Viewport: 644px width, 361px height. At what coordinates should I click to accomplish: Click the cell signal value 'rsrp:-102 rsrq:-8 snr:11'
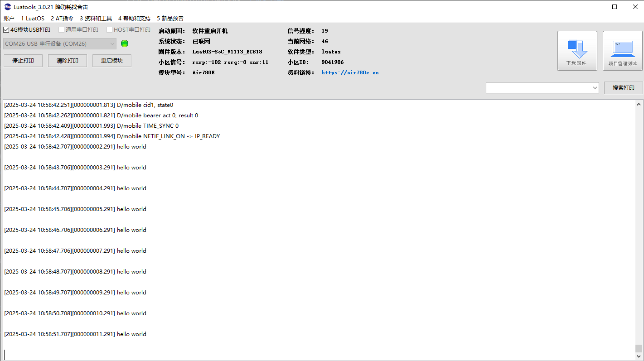click(x=230, y=62)
